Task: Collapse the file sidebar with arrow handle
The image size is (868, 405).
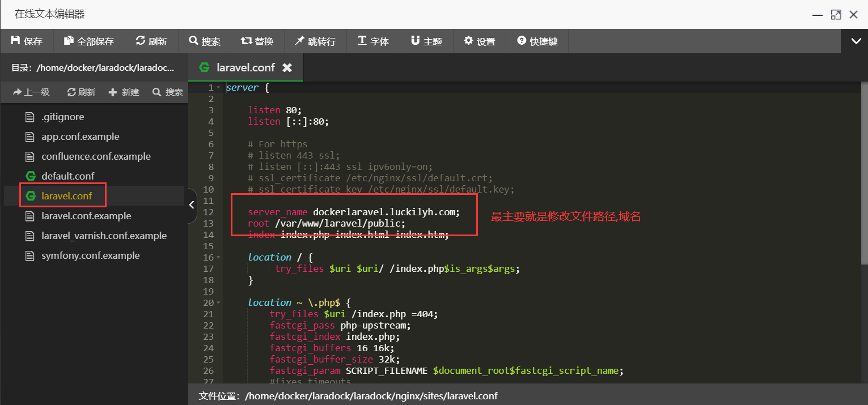Action: pos(192,204)
